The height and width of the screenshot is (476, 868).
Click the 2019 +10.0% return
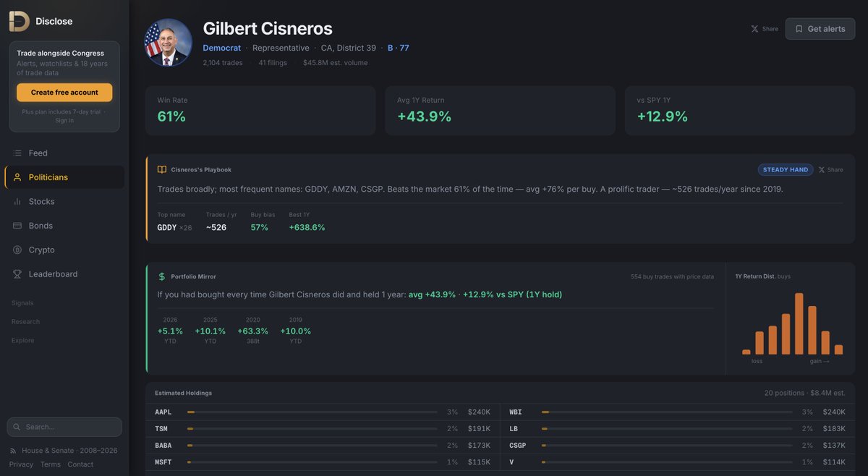click(x=296, y=331)
